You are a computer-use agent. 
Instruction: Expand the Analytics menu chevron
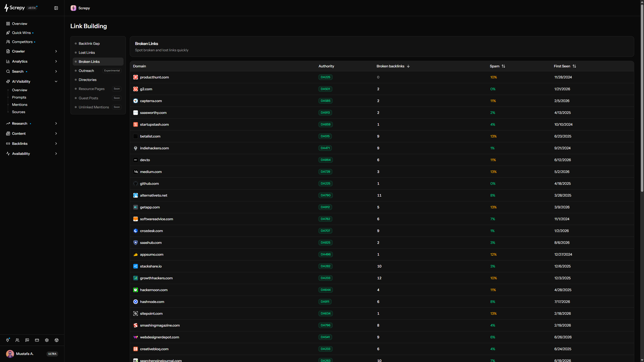point(56,61)
